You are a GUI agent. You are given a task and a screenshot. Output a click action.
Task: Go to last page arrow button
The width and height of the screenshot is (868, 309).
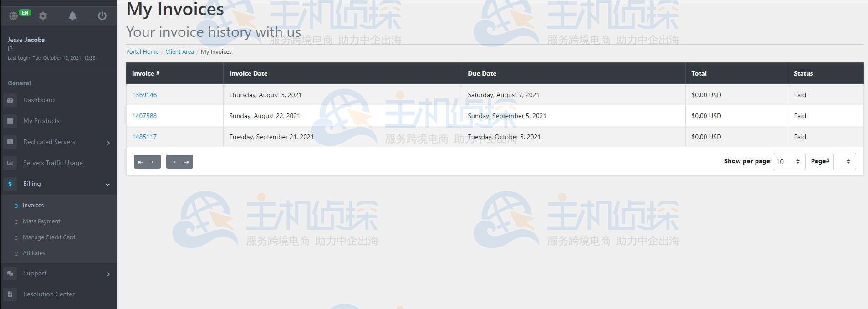(186, 162)
